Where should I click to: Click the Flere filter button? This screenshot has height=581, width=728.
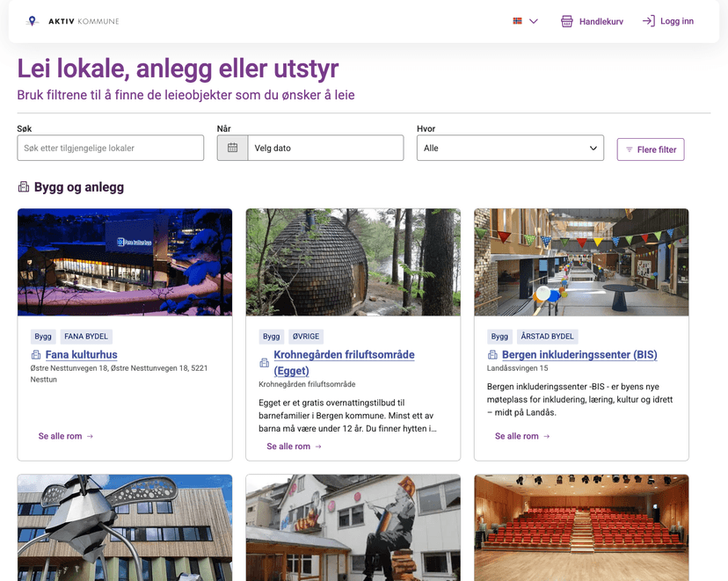pyautogui.click(x=651, y=149)
